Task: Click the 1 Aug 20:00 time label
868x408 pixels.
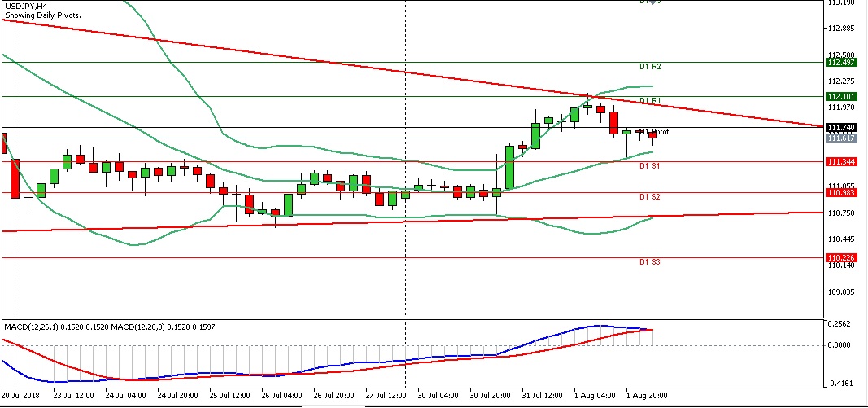Action: tap(647, 396)
